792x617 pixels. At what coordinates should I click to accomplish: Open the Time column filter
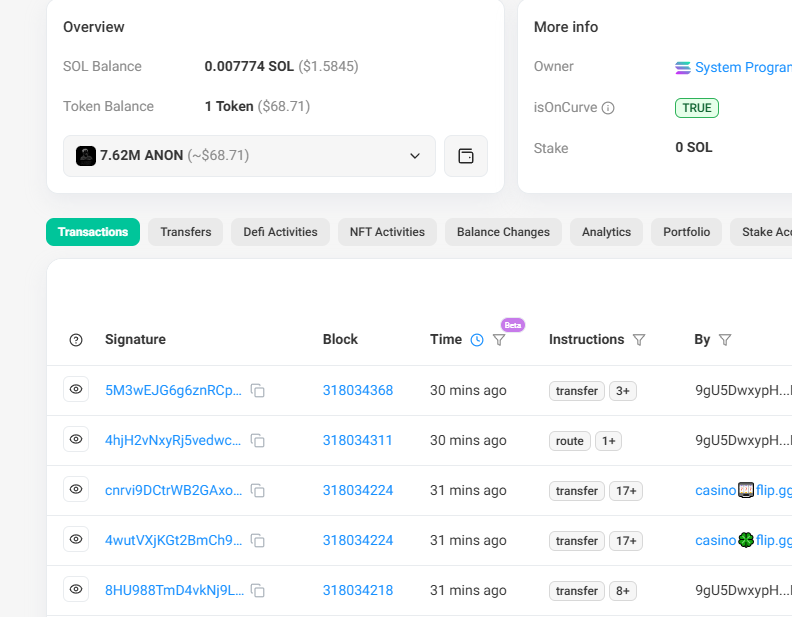(x=499, y=340)
